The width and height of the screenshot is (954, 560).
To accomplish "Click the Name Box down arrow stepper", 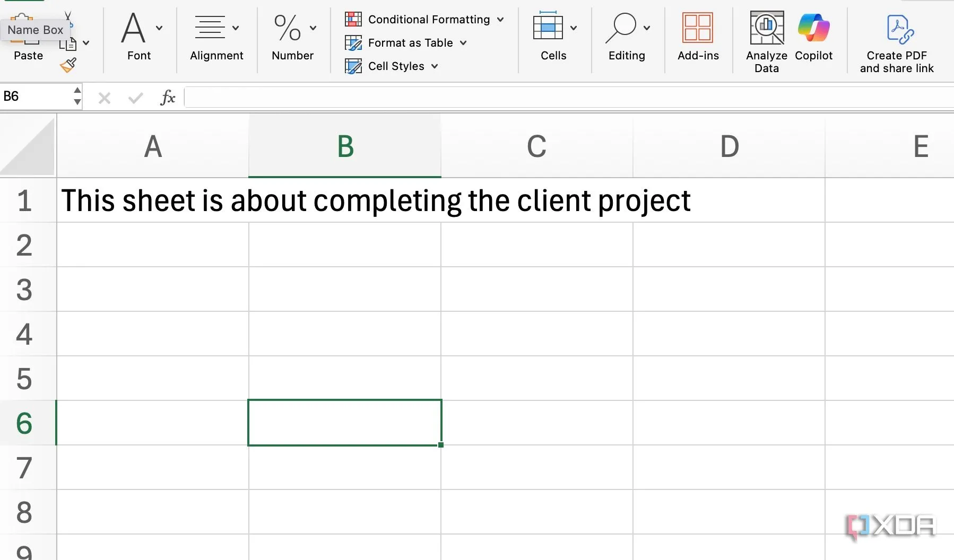I will 77,102.
